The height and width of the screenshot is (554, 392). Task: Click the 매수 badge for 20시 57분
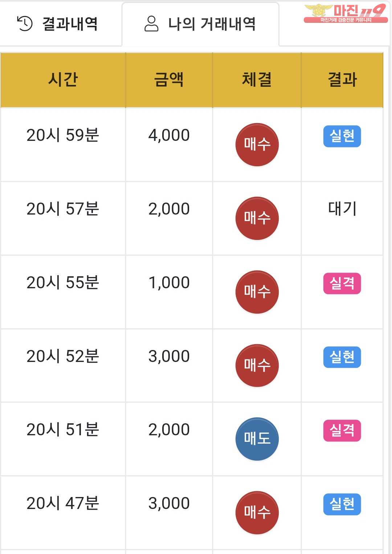tap(257, 218)
